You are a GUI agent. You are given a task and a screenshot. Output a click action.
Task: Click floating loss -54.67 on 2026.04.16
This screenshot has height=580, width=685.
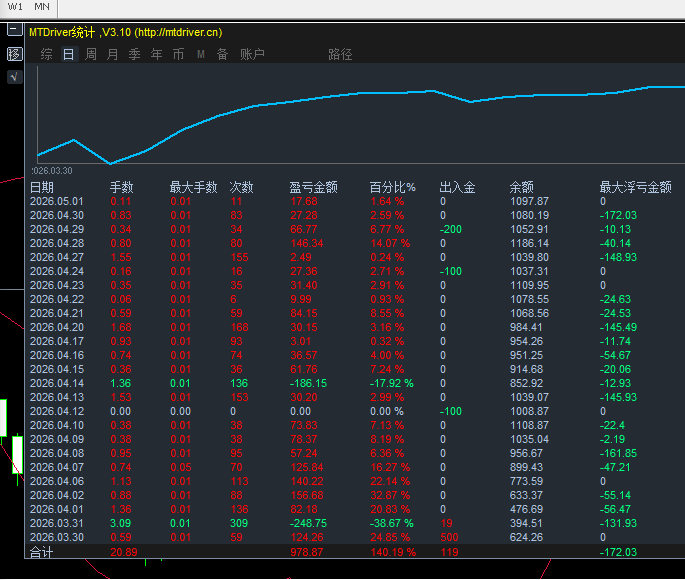(615, 355)
